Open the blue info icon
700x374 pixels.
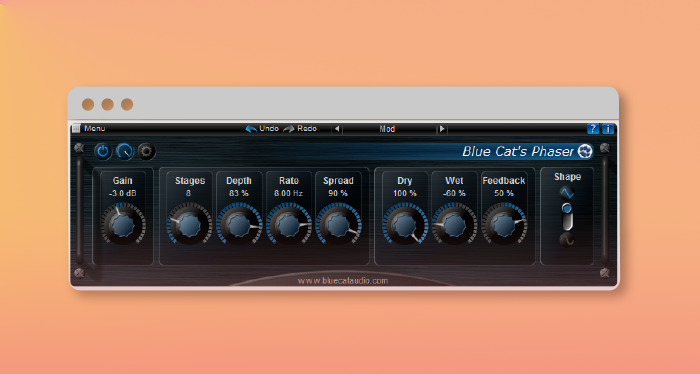pyautogui.click(x=608, y=129)
